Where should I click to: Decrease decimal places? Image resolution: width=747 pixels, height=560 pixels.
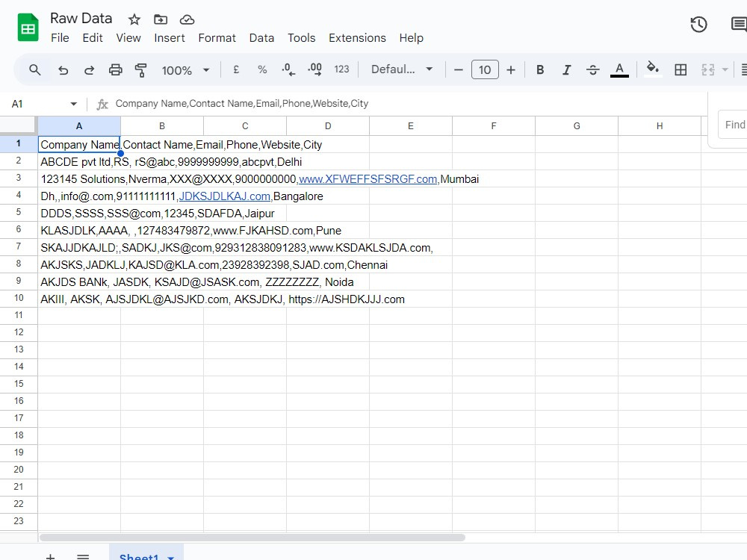click(x=288, y=69)
